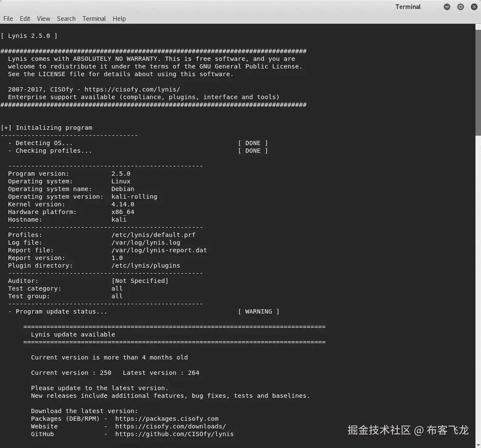Maximize the Terminal window

[x=461, y=7]
